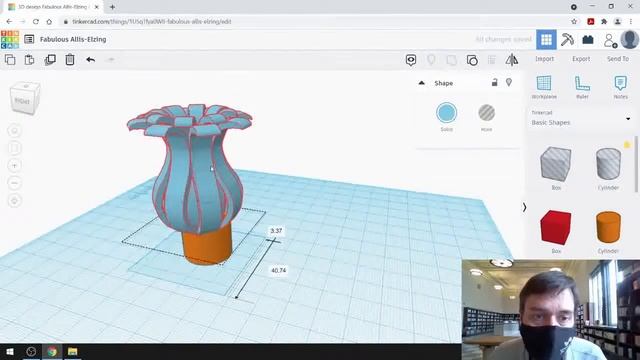The width and height of the screenshot is (640, 360).
Task: Click the view cube
Action: pyautogui.click(x=25, y=98)
